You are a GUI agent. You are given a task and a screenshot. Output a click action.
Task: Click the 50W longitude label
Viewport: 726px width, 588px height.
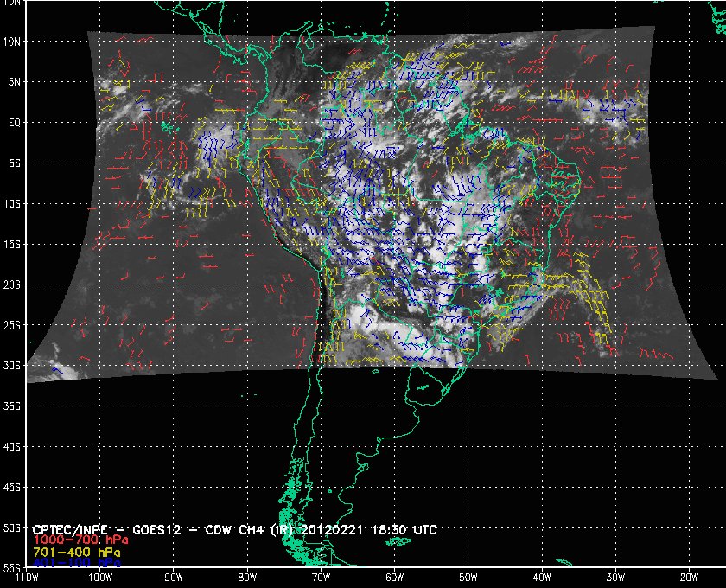[x=468, y=578]
